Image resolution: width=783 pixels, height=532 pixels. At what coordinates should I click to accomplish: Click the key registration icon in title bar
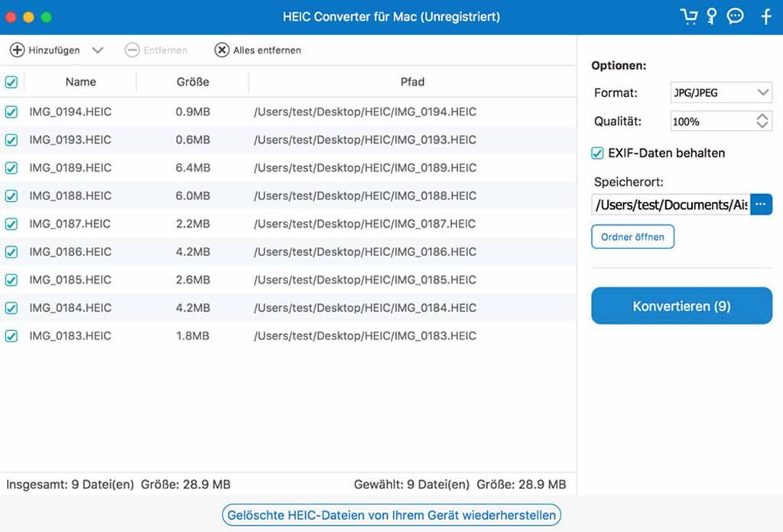(x=711, y=15)
